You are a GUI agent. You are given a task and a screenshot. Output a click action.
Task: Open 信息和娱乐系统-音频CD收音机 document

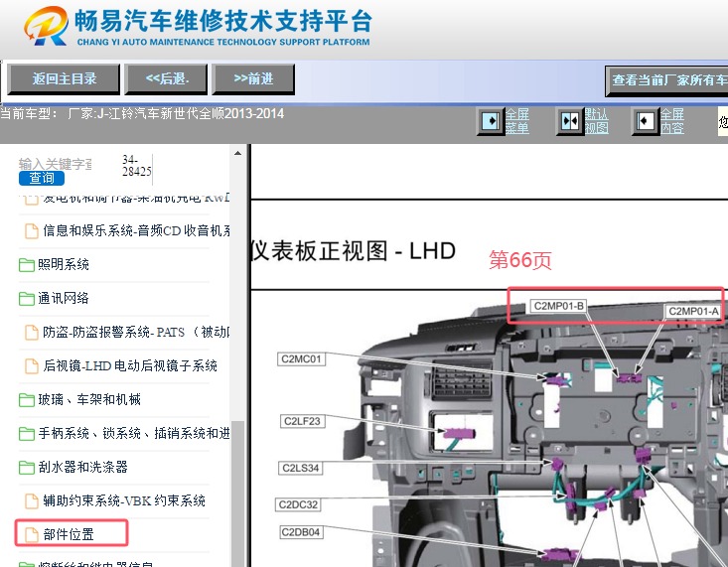click(136, 230)
